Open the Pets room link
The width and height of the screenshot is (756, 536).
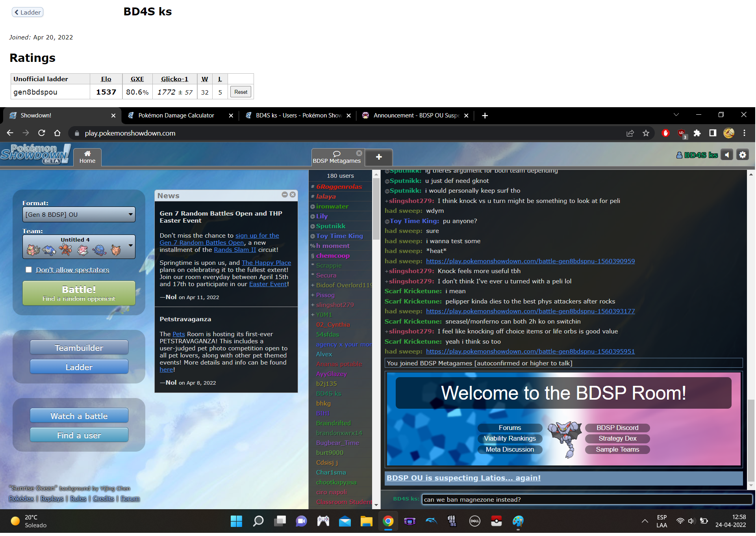(x=178, y=334)
